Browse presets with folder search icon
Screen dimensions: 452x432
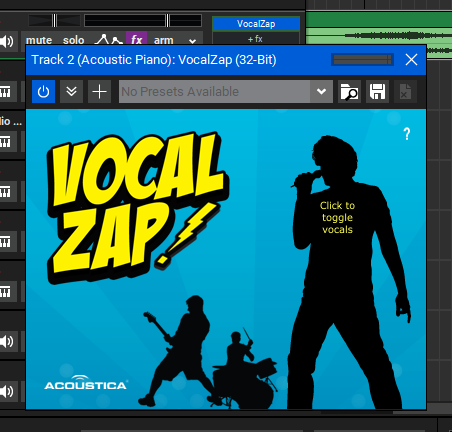click(x=349, y=92)
